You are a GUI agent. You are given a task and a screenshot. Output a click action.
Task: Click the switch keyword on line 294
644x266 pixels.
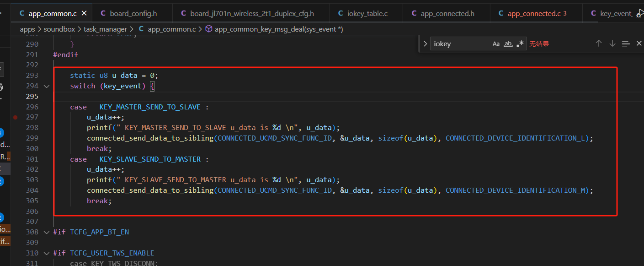click(x=83, y=86)
